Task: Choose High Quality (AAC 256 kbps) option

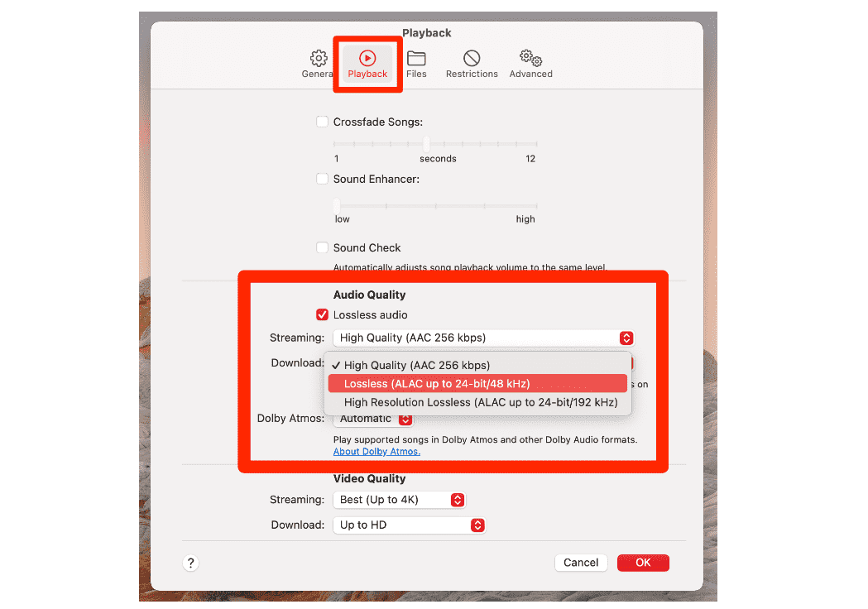Action: tap(477, 366)
